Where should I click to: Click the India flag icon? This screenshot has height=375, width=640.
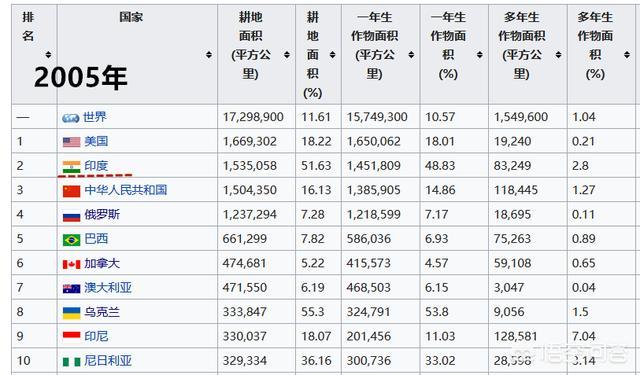71,166
